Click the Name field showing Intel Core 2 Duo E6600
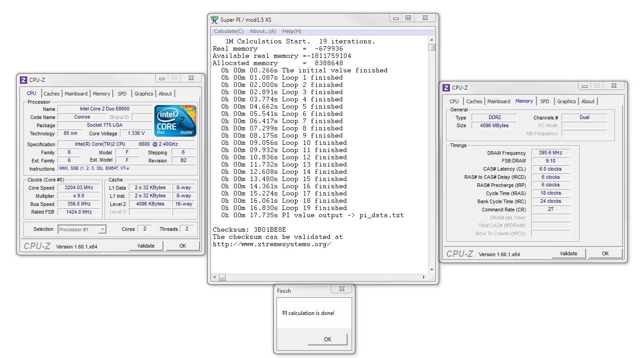This screenshot has width=644, height=358. [105, 109]
